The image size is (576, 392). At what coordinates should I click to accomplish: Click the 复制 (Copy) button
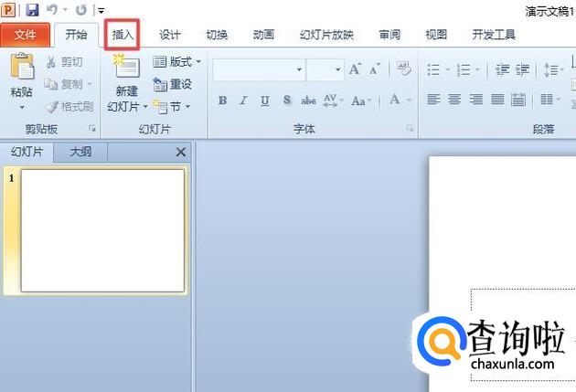(x=63, y=84)
